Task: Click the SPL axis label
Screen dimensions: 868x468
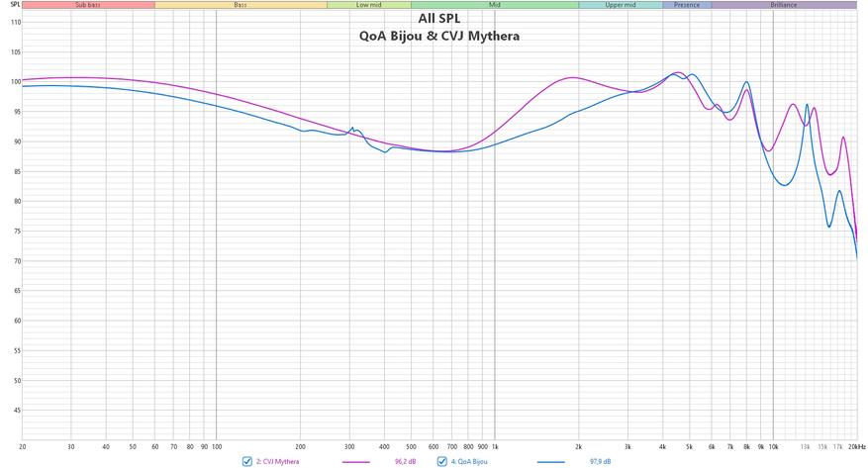Action: click(x=16, y=4)
